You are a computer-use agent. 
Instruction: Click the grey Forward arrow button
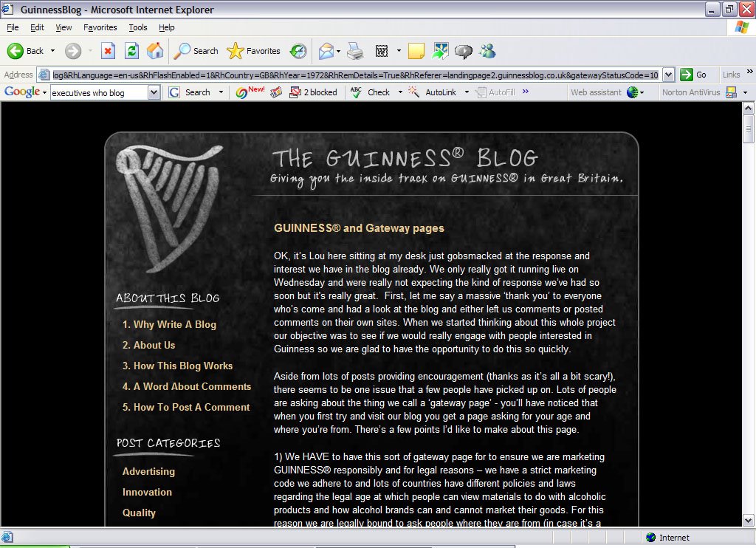[73, 51]
